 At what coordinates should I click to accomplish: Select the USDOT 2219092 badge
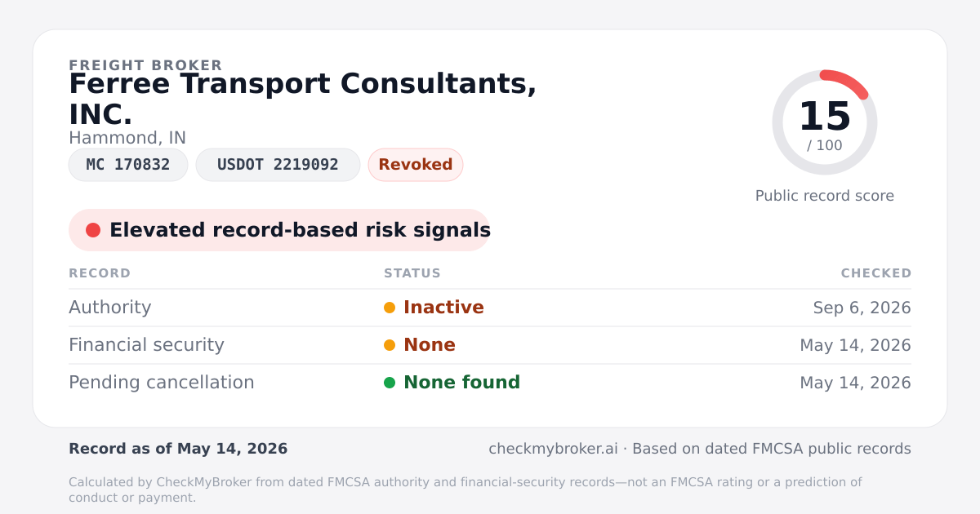point(278,165)
